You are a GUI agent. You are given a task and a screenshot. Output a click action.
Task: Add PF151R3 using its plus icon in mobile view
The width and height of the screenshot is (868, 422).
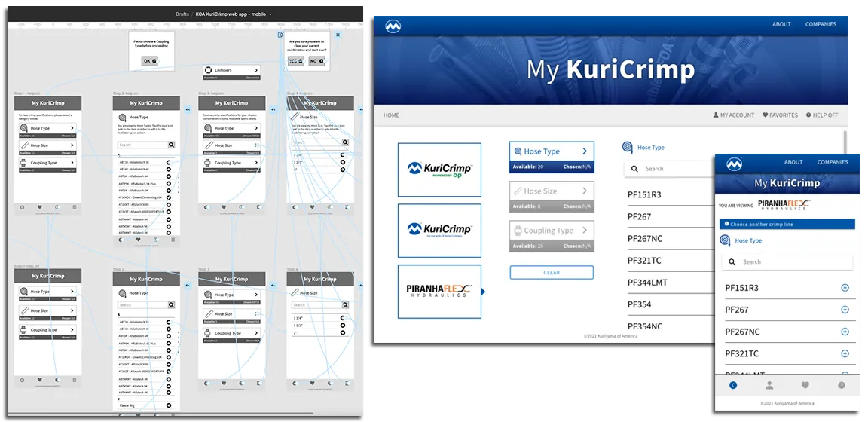click(845, 288)
